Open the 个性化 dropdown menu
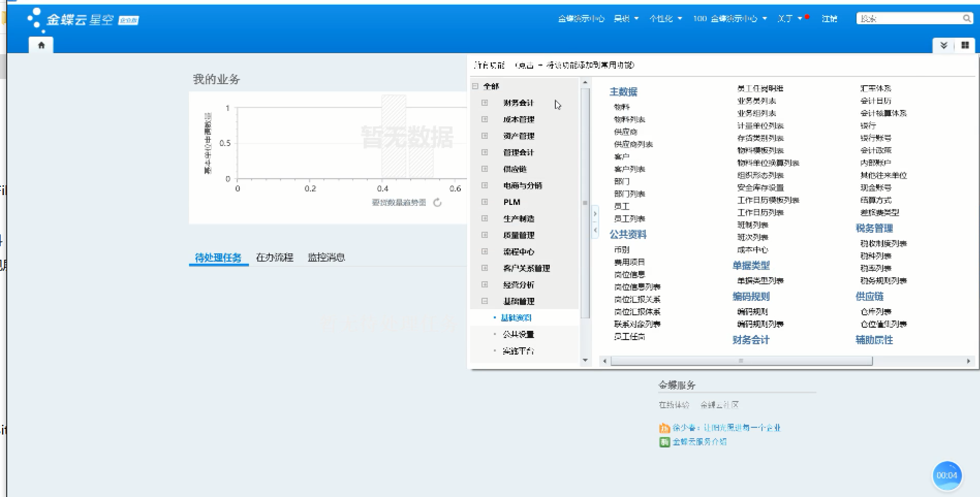 pyautogui.click(x=665, y=19)
